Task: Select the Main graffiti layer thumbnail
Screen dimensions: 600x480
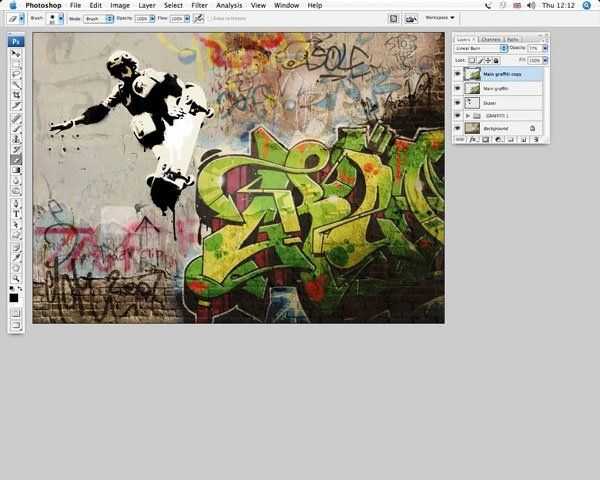Action: [x=472, y=88]
